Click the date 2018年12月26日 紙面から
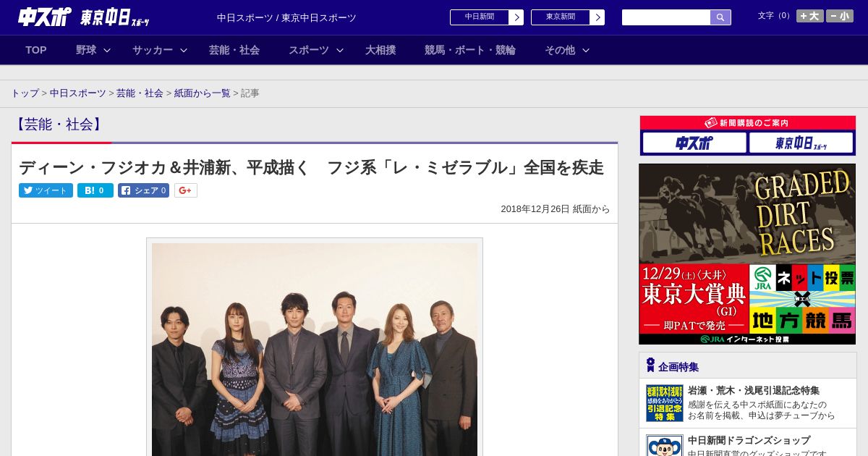868x456 pixels. click(x=556, y=209)
